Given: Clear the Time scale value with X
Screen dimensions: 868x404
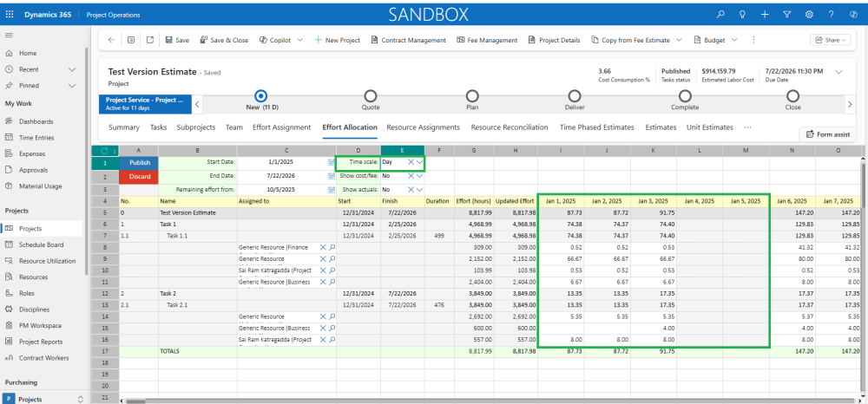Looking at the screenshot, I should pyautogui.click(x=411, y=162).
